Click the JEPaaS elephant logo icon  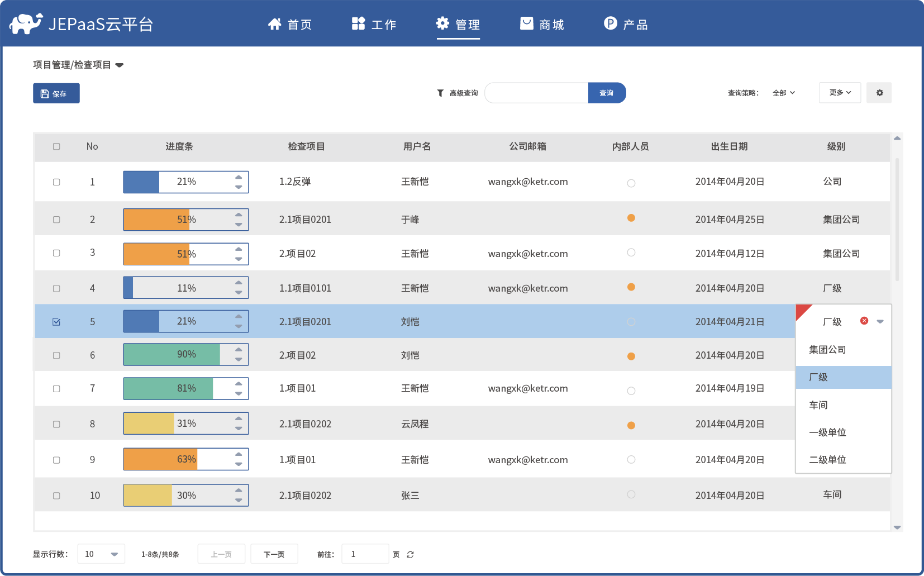pos(26,23)
